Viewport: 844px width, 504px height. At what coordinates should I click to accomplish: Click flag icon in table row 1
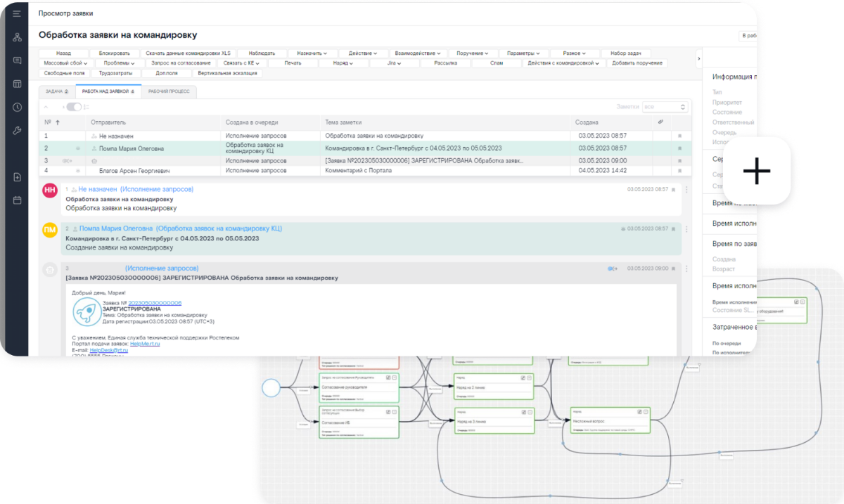679,136
